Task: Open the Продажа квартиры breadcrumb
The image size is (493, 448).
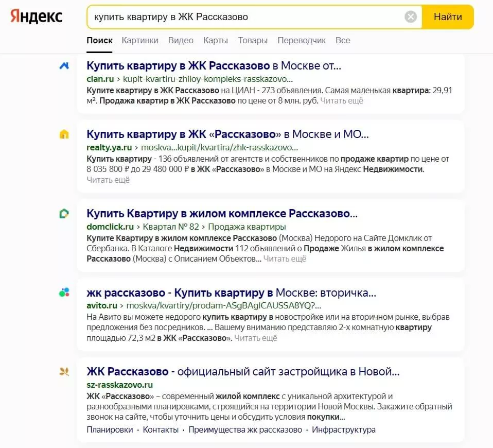Action: click(247, 227)
